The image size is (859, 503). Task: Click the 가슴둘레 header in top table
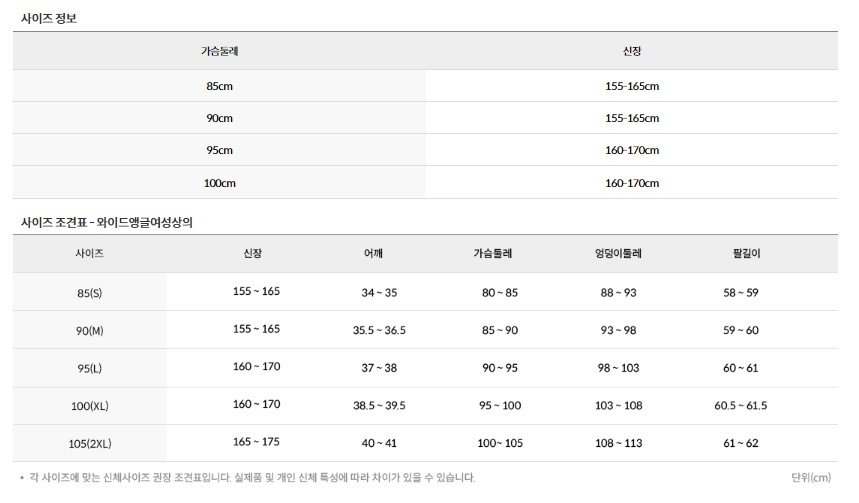point(219,51)
